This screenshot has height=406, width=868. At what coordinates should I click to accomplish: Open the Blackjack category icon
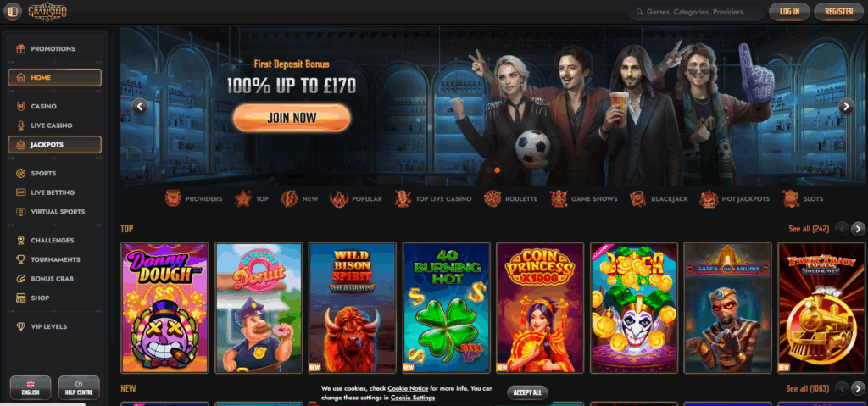coord(637,199)
